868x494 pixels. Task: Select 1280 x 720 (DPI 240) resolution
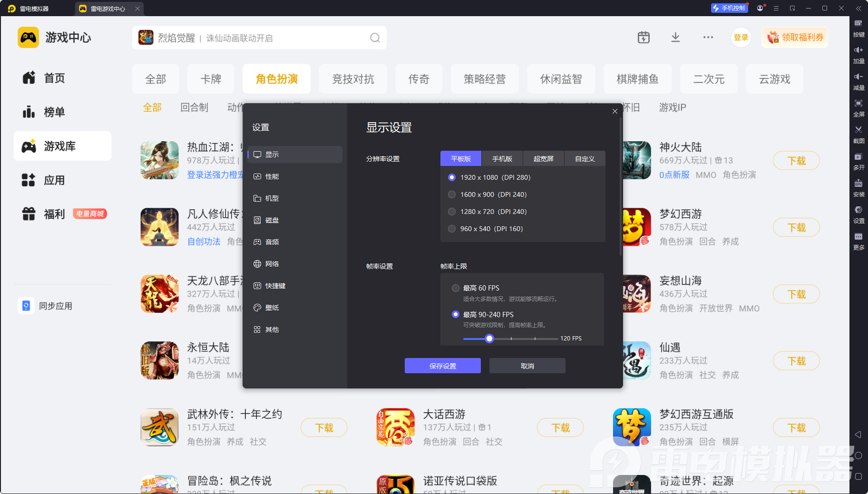pyautogui.click(x=452, y=212)
